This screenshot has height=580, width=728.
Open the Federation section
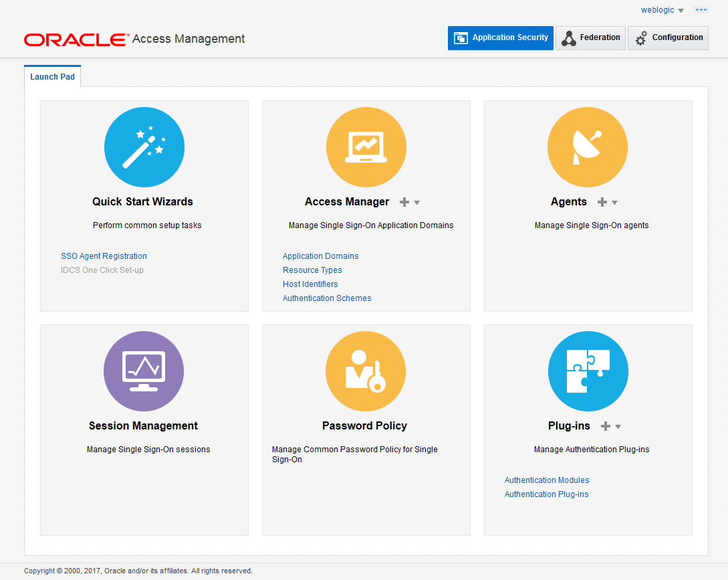(590, 37)
